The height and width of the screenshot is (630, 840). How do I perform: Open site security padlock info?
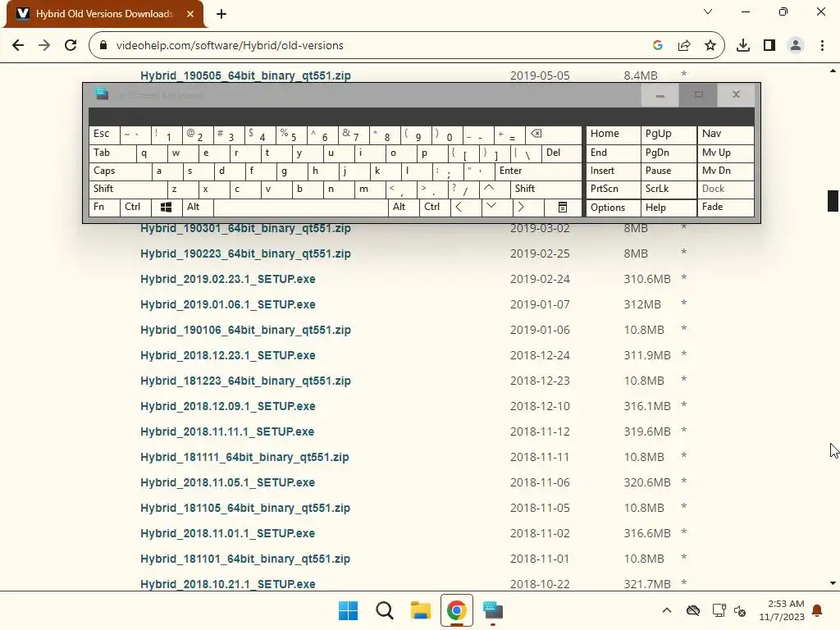click(103, 45)
